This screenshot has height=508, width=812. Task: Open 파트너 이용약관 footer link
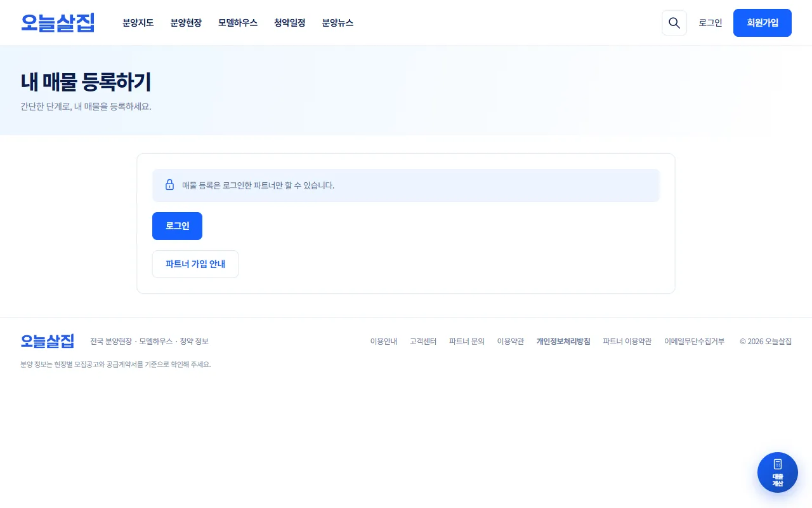point(627,342)
